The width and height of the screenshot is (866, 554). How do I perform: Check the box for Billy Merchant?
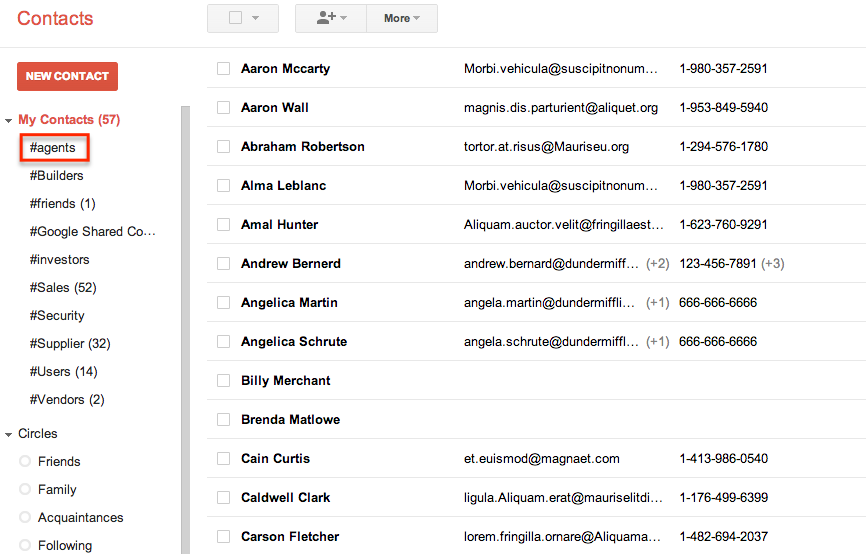pyautogui.click(x=223, y=381)
